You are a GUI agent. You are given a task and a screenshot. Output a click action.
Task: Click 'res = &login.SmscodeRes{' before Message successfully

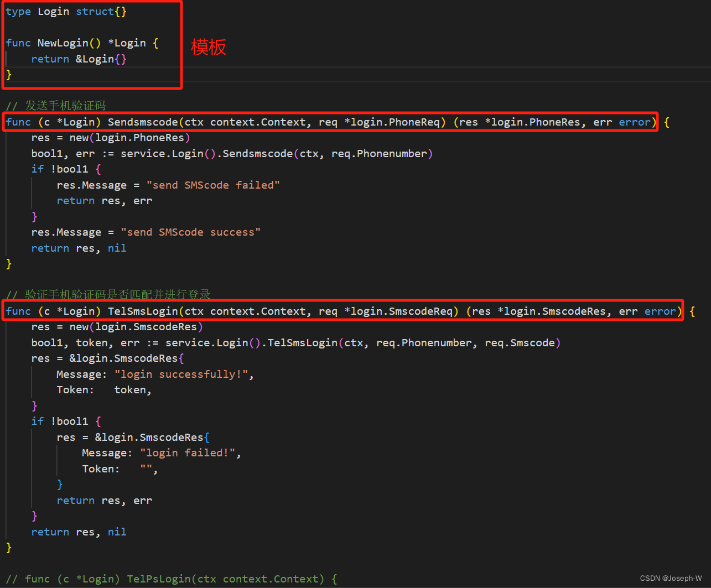pos(108,358)
